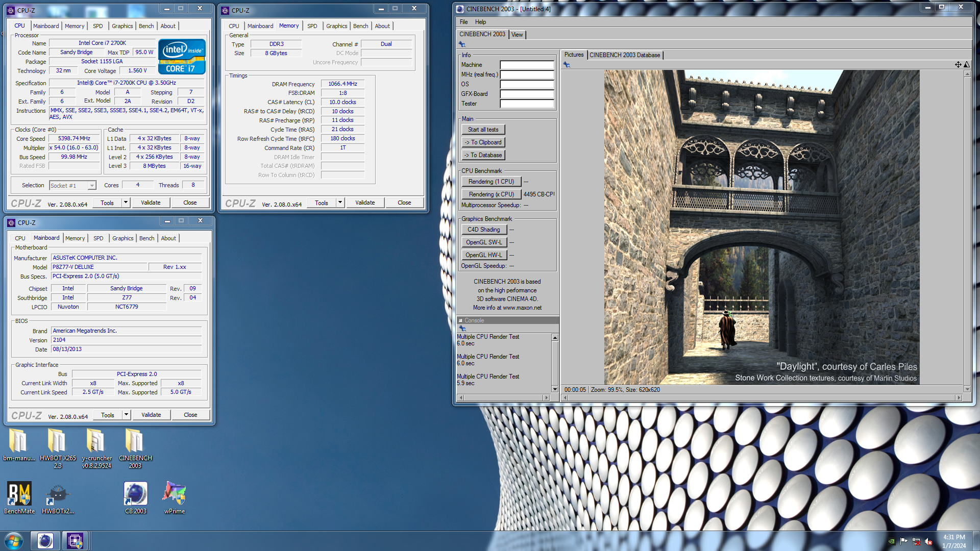
Task: Click the Core Speed value 5398.74 MHz
Action: [x=74, y=138]
